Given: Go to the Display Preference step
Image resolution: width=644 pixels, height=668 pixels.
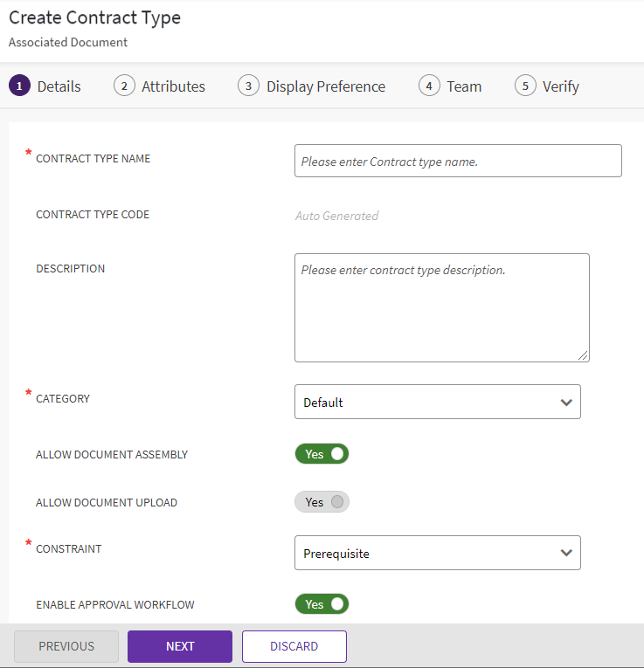Looking at the screenshot, I should [326, 86].
